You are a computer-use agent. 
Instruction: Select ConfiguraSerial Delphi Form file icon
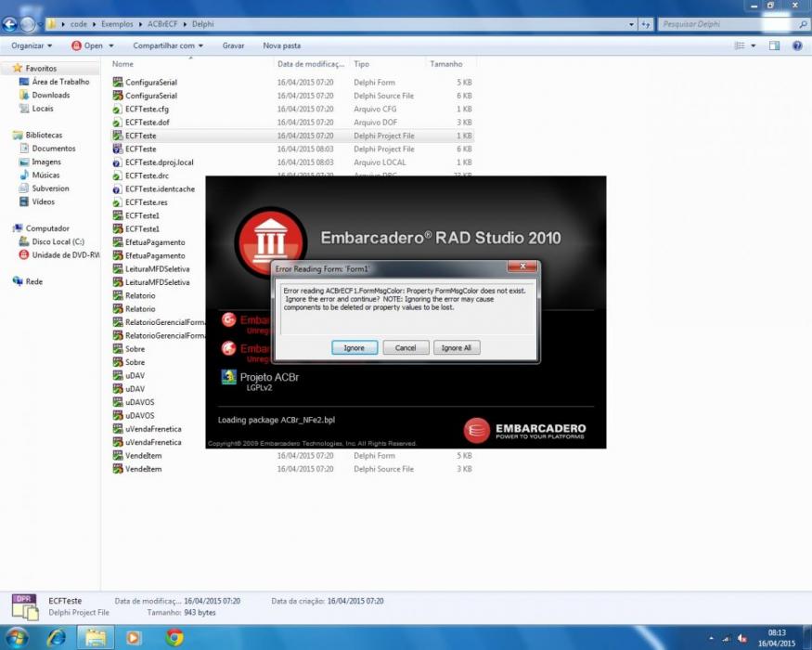pos(118,82)
